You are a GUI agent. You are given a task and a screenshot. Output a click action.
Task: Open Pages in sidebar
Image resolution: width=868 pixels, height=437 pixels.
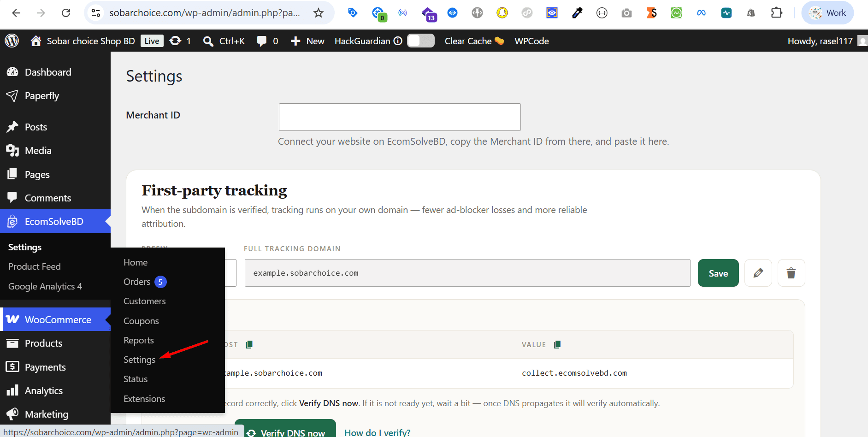pos(55,174)
